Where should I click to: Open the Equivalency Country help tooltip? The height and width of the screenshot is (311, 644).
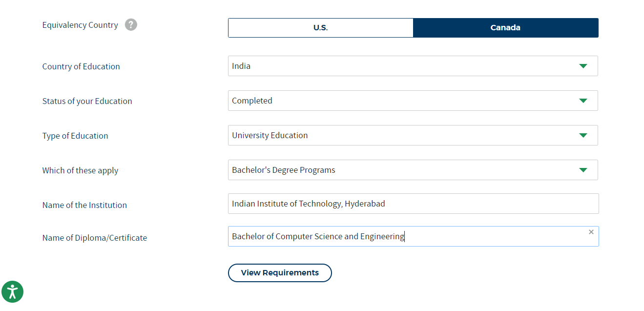(130, 24)
